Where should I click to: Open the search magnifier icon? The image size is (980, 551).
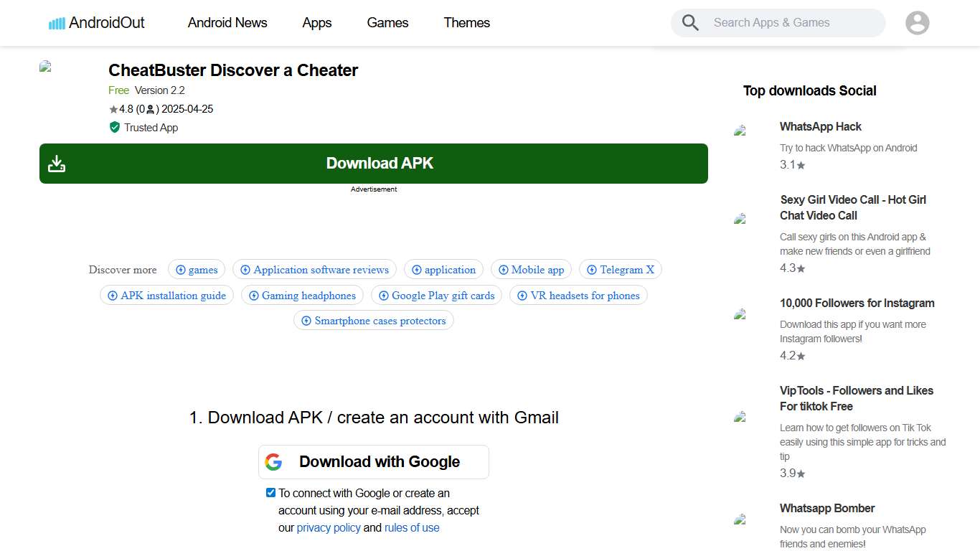pos(689,22)
